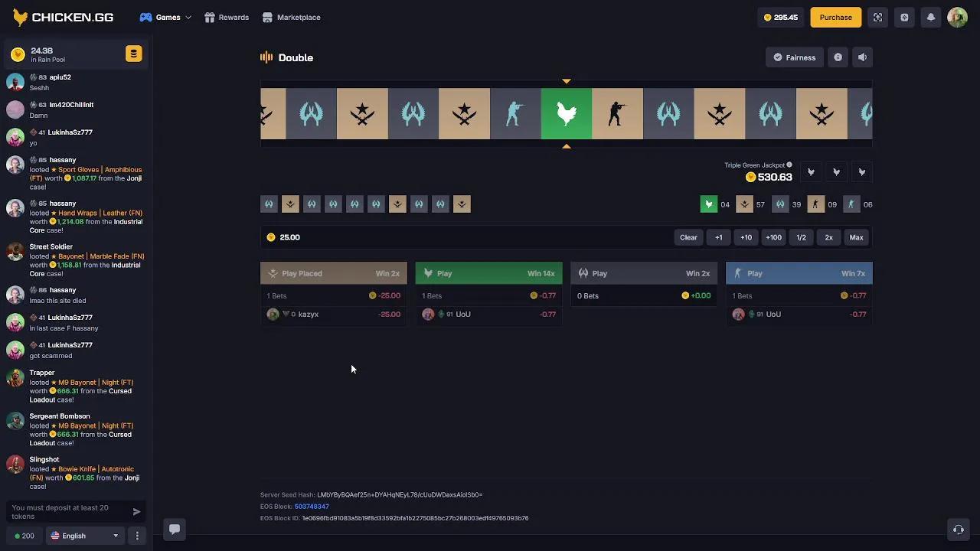Click Sergeant Bombson username in chat
This screenshot has width=980, height=551.
(x=60, y=416)
